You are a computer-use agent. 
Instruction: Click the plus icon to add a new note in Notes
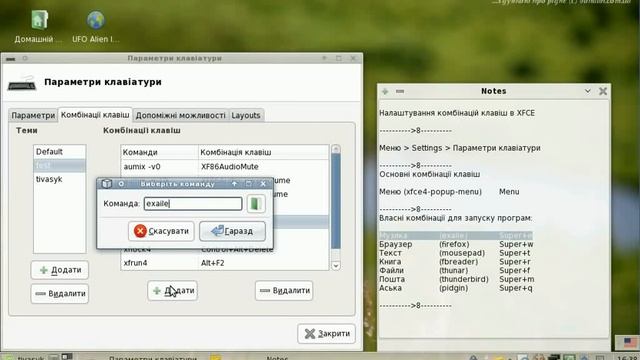click(385, 91)
